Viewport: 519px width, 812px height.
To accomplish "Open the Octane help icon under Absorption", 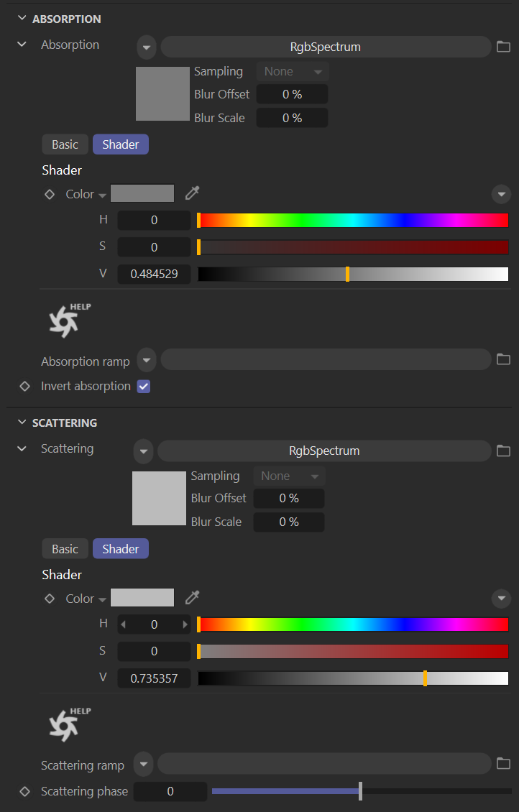I will point(69,320).
